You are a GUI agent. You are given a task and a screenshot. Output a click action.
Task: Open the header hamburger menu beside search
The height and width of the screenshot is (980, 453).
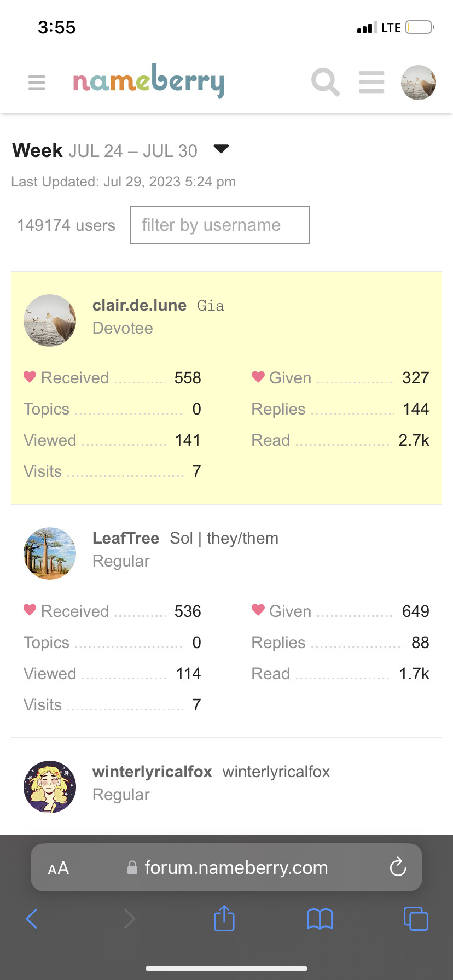371,83
